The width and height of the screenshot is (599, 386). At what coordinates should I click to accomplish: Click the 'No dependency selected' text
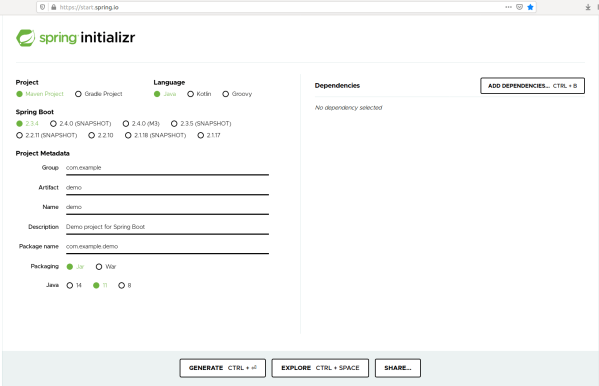[x=348, y=108]
